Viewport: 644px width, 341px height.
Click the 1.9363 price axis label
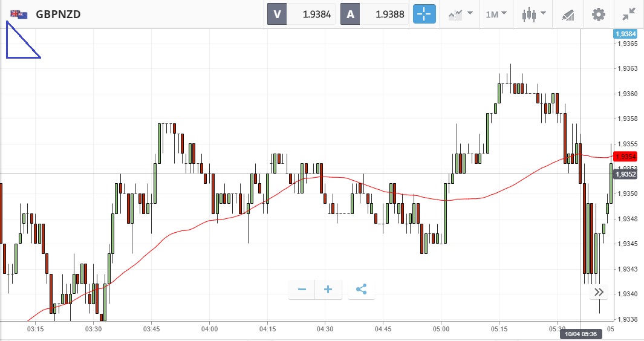pyautogui.click(x=628, y=68)
